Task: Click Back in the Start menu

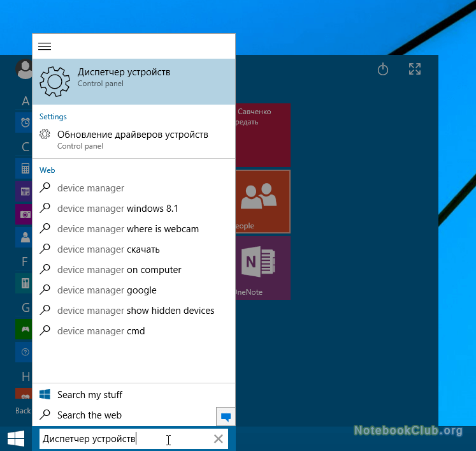Action: 23,411
